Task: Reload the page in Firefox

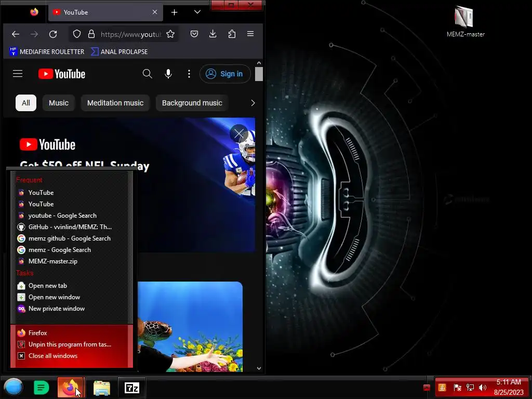Action: (53, 34)
